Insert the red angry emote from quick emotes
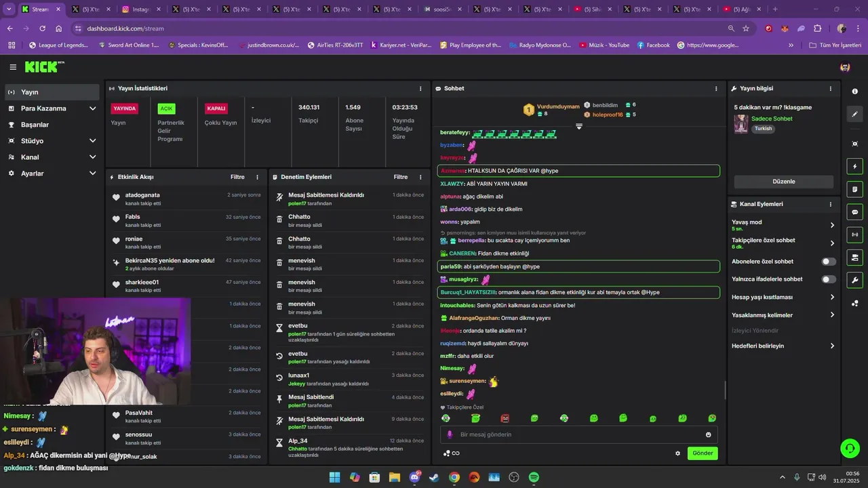 click(x=505, y=418)
